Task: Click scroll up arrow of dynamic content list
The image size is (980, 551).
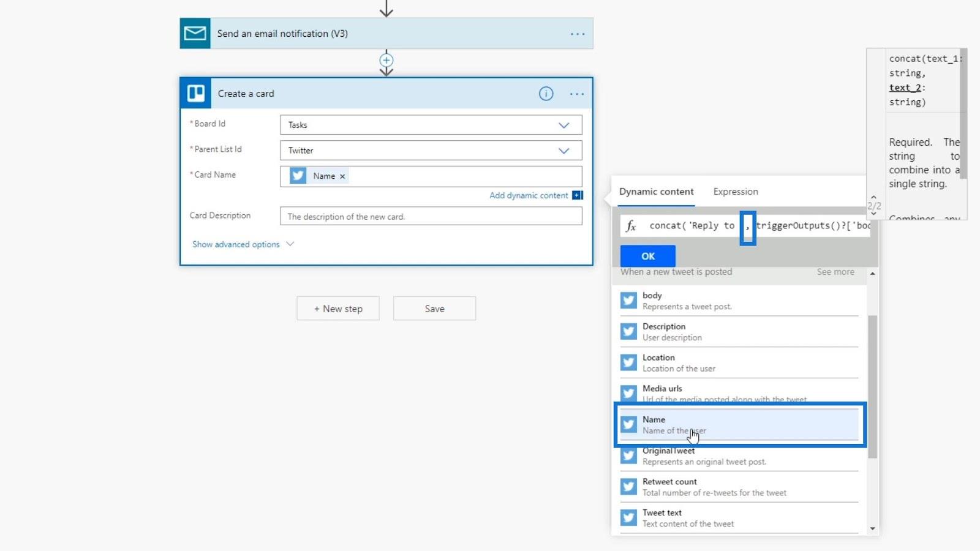Action: (x=873, y=274)
